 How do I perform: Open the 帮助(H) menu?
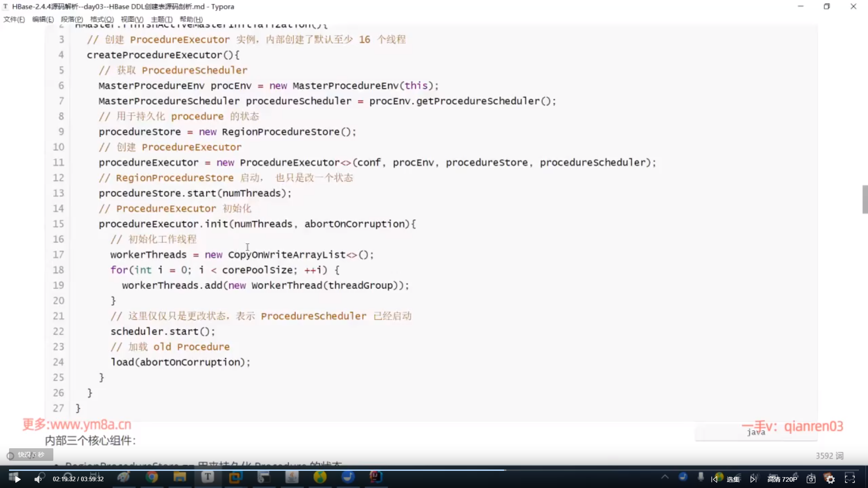point(191,19)
